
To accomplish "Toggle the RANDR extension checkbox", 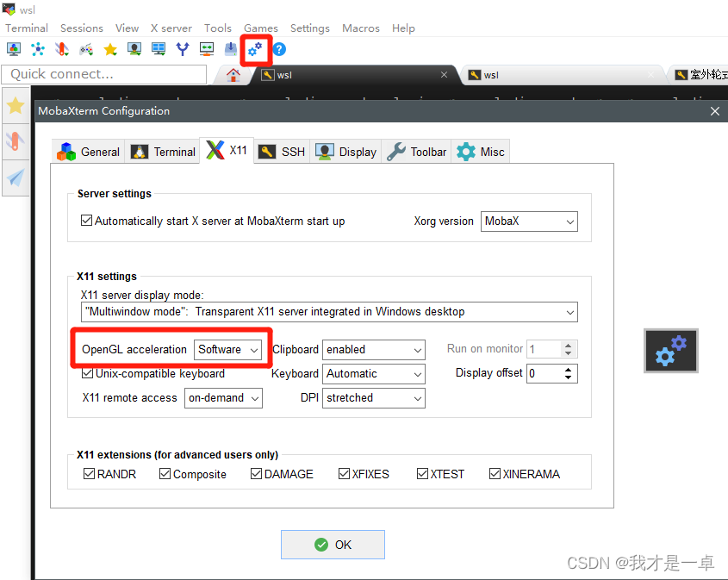I will [89, 474].
